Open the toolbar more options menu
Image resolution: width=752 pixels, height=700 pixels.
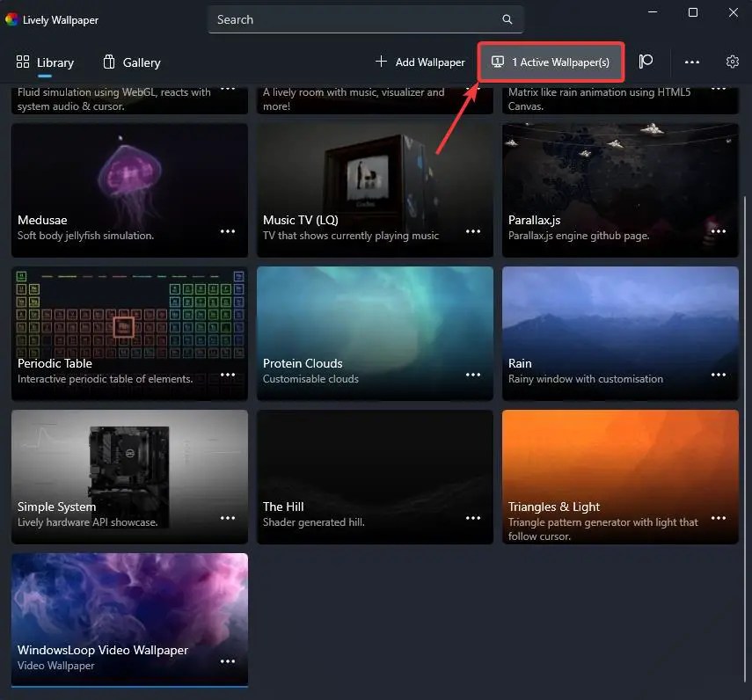[691, 62]
